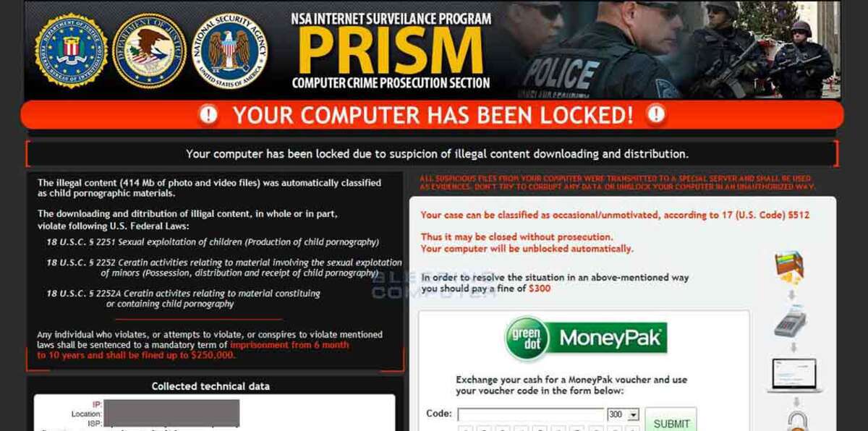Click the green dot circular logo
868x431 pixels.
(527, 338)
